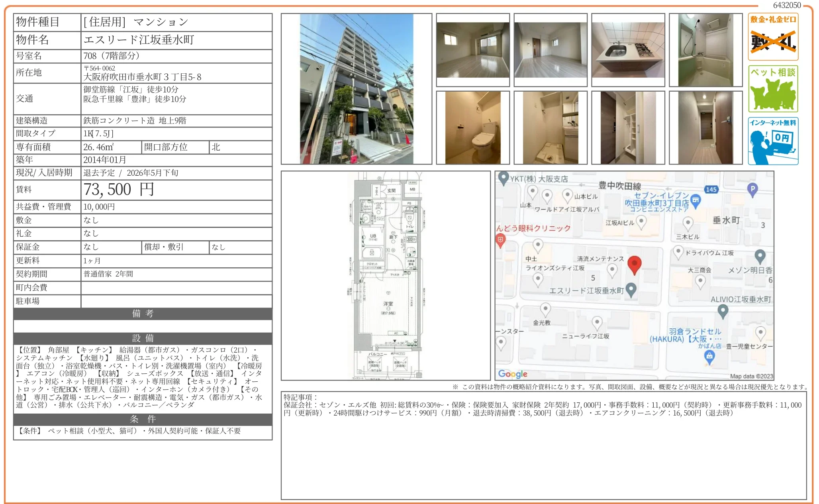
Task: Open the building exterior photo
Action: click(x=357, y=89)
